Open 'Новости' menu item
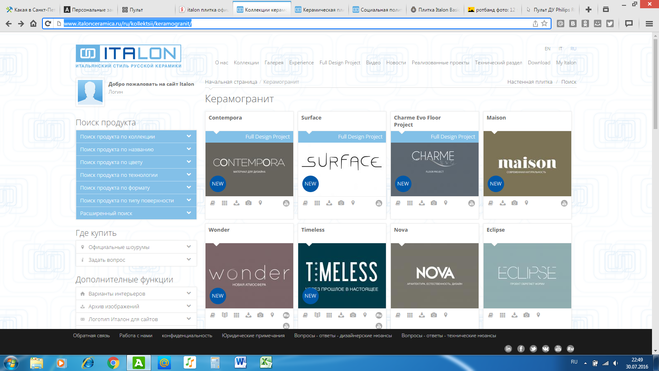 [396, 63]
